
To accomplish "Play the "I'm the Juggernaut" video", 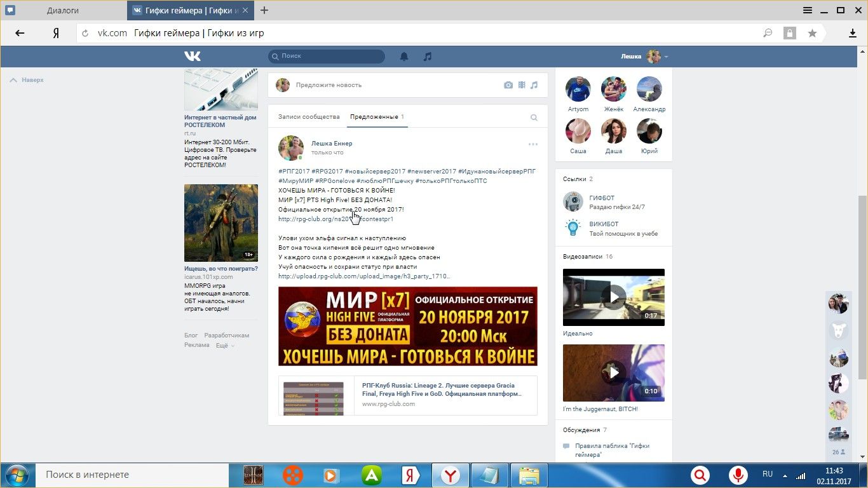I will click(x=614, y=373).
